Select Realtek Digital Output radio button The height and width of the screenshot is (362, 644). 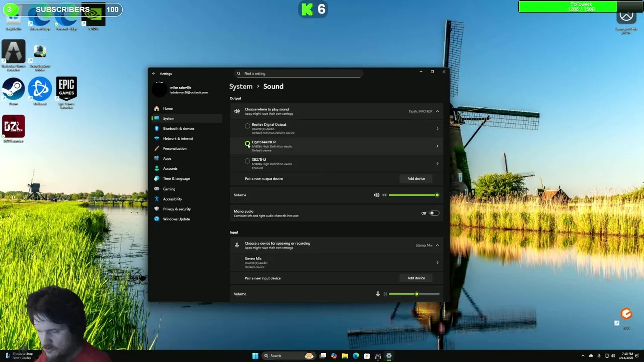tap(247, 126)
